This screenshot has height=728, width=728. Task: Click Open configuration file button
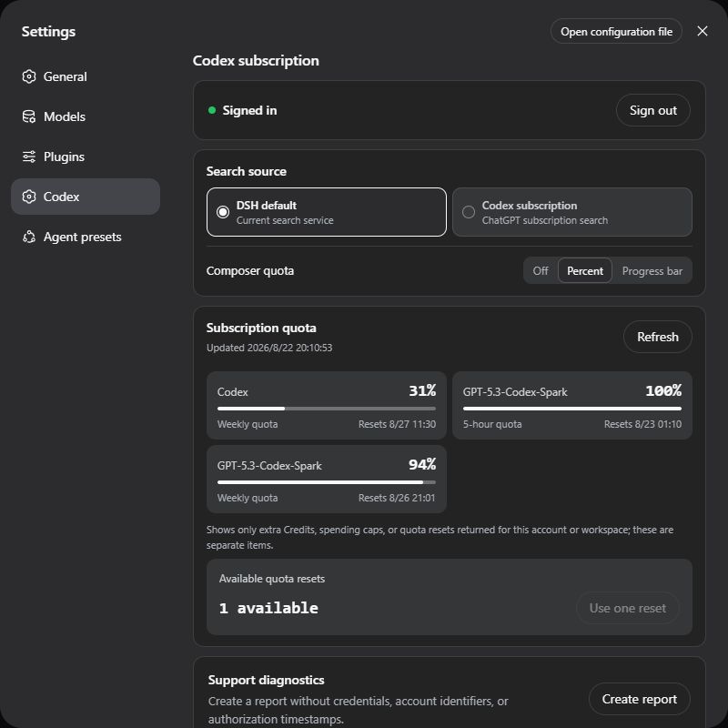[x=616, y=31]
